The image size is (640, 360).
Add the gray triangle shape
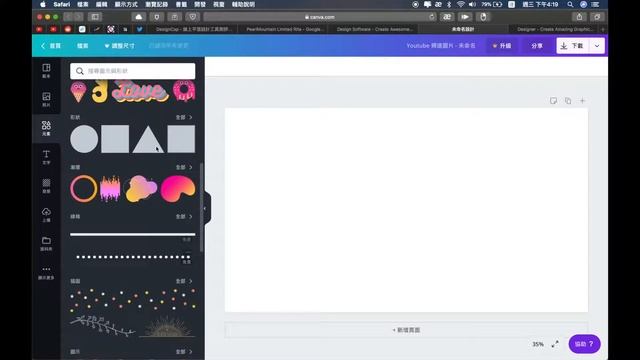[x=148, y=139]
